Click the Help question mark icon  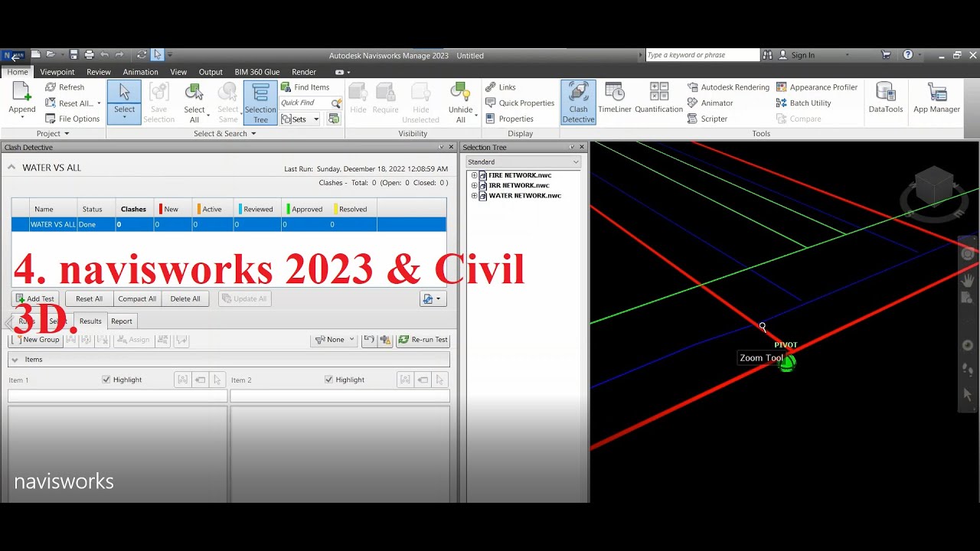click(908, 55)
